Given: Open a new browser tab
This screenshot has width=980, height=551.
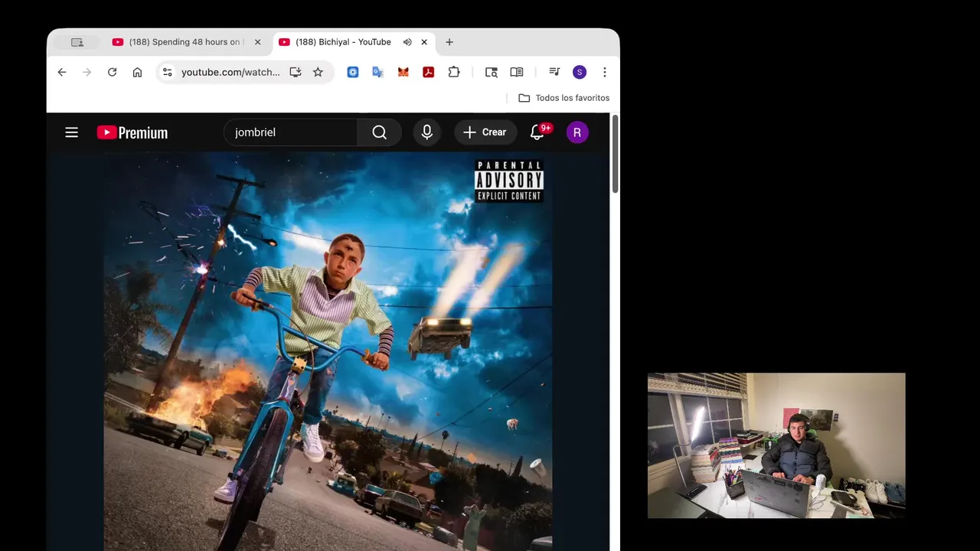Looking at the screenshot, I should 449,42.
